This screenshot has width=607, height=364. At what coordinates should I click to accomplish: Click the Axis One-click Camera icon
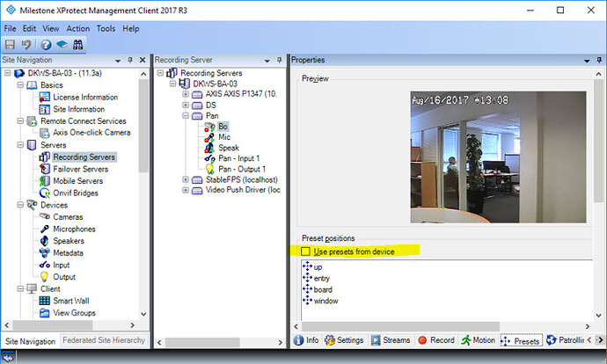click(x=45, y=133)
